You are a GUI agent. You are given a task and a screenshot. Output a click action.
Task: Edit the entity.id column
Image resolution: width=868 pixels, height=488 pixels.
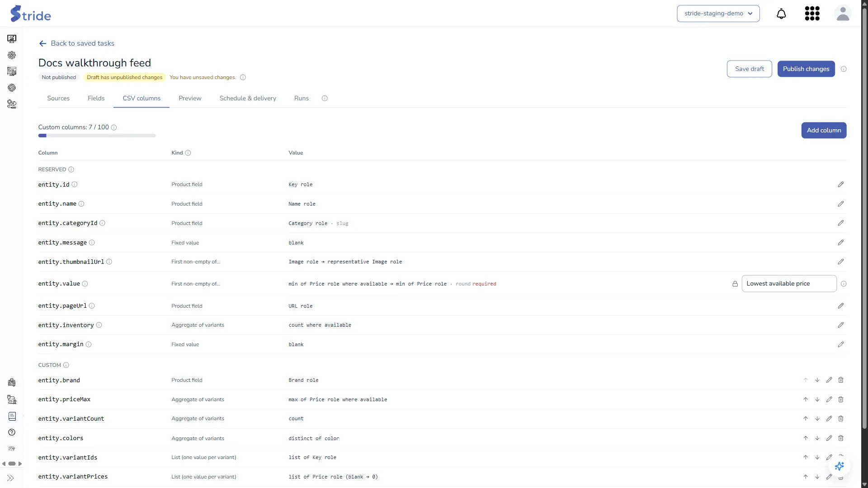840,184
